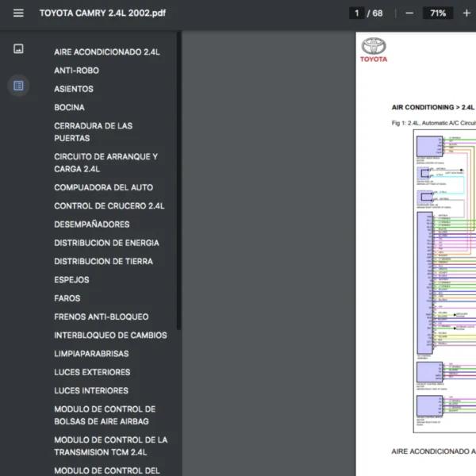Select FRENOS ANTI-BLOQUEO outline entry
Image resolution: width=476 pixels, height=476 pixels.
101,317
